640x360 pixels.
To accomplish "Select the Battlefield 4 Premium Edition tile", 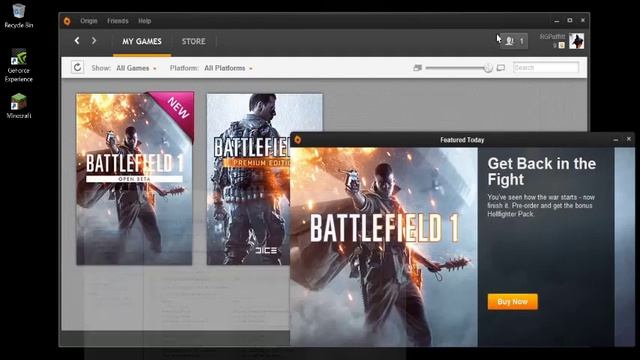I will pos(248,178).
